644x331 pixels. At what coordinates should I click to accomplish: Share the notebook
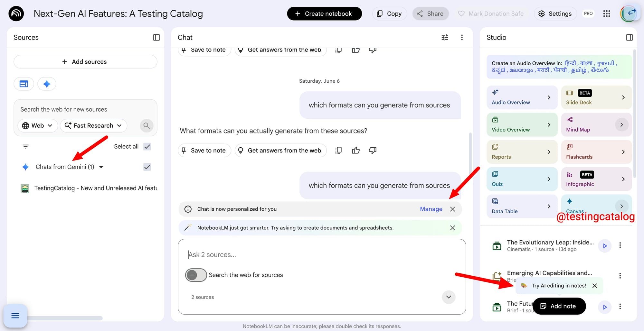(430, 14)
